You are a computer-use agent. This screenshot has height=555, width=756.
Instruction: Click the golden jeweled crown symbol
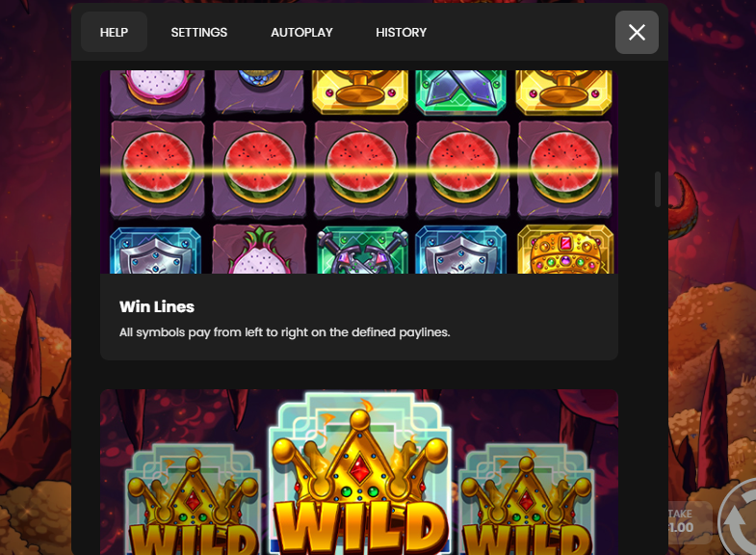pos(565,250)
